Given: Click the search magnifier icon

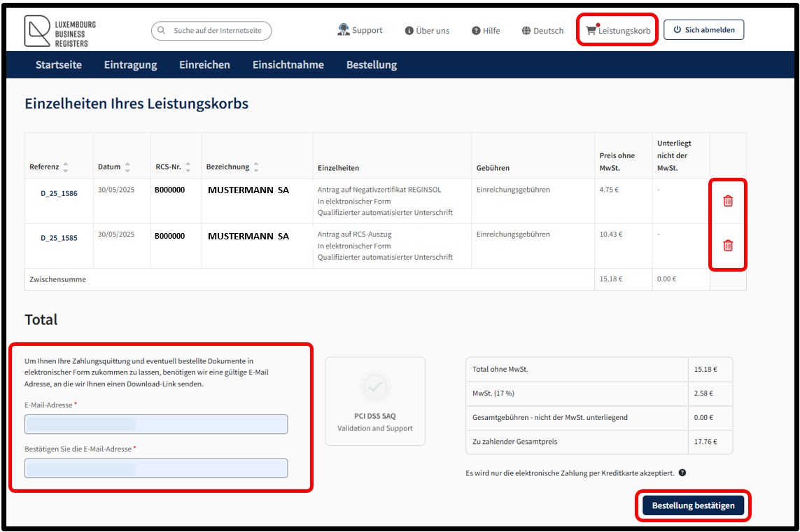Looking at the screenshot, I should [x=161, y=30].
